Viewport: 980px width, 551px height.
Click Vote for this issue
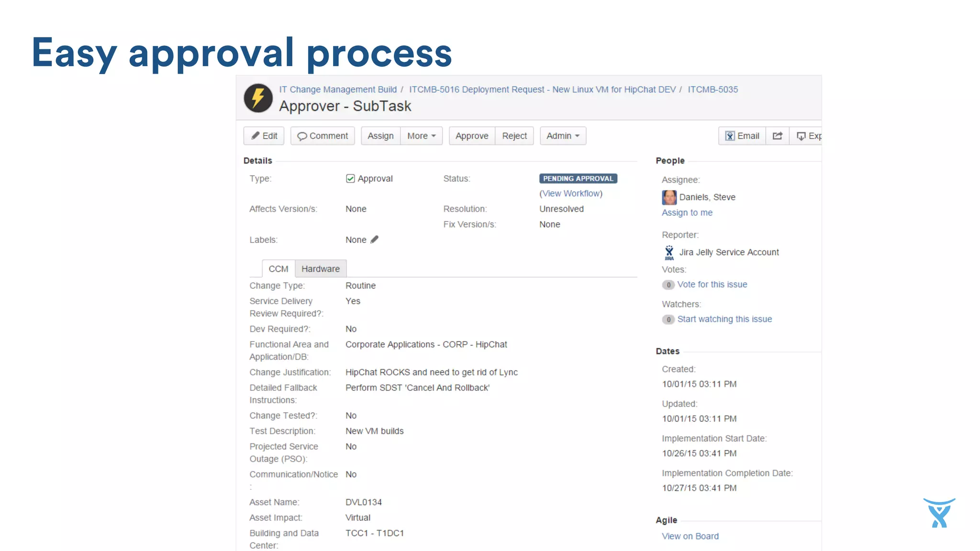click(x=712, y=284)
